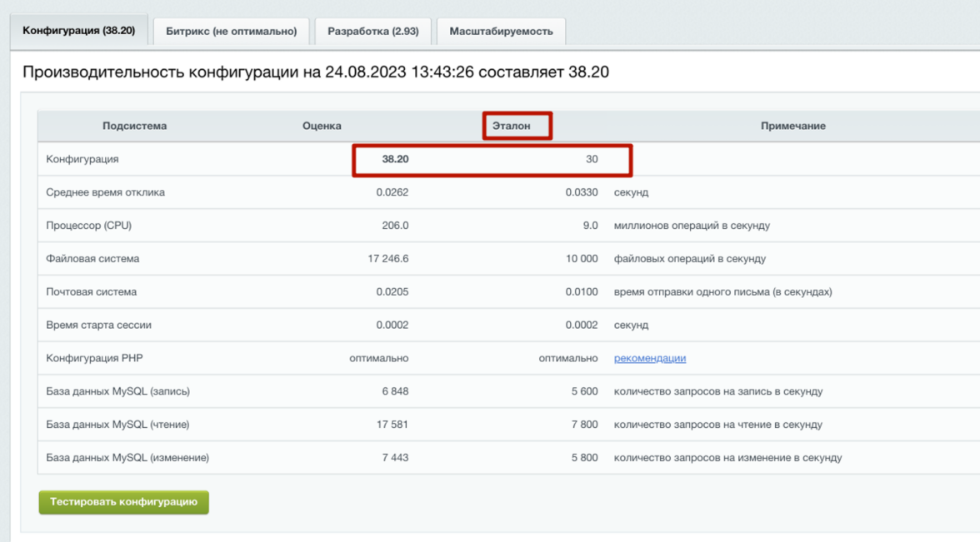Open the рекомендации link for PHP configuration
This screenshot has width=980, height=542.
pos(649,358)
